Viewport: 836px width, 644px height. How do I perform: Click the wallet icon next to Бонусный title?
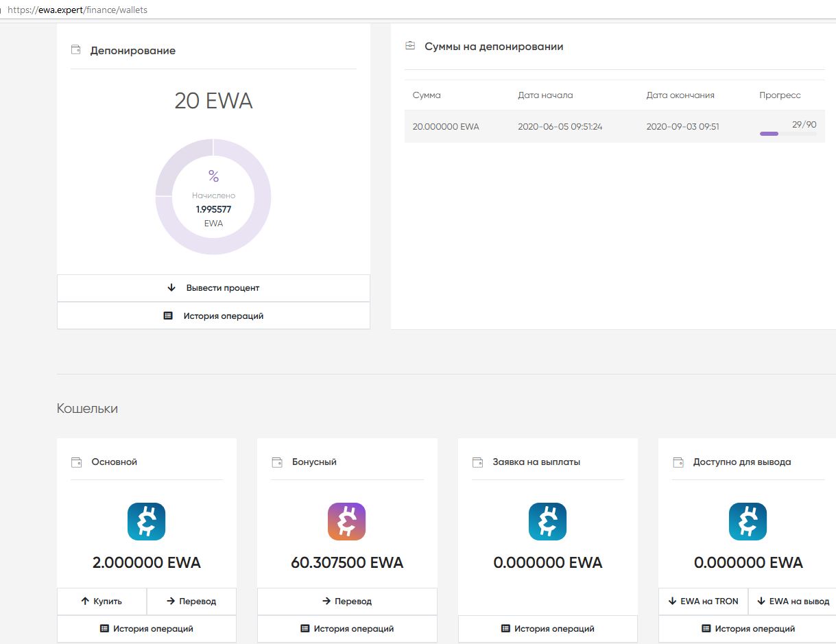tap(277, 462)
